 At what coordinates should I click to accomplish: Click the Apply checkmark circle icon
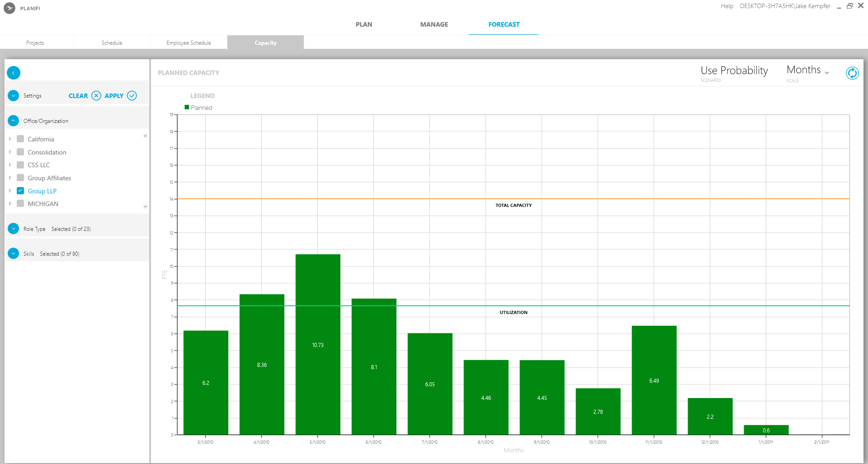[132, 96]
